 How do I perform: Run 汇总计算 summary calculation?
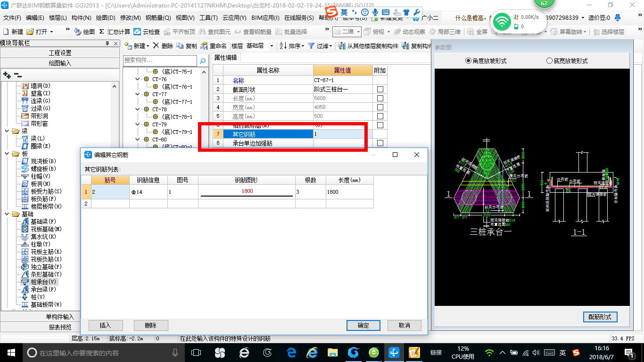115,32
